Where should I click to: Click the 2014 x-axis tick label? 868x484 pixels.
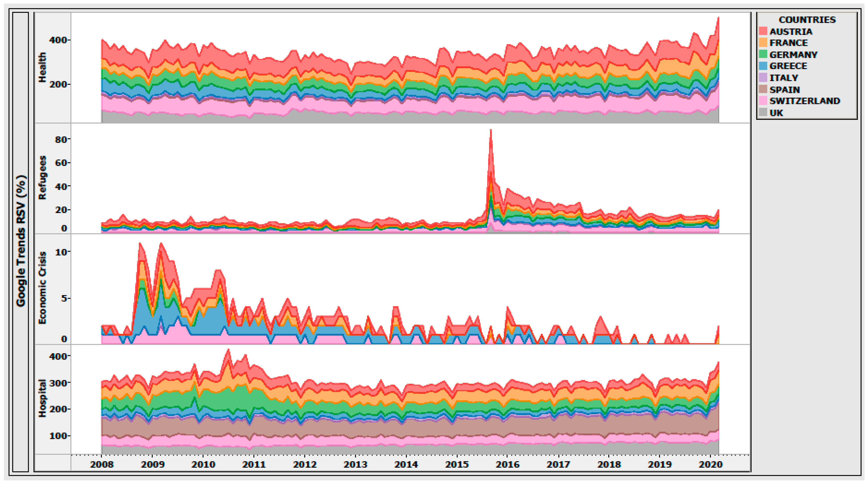[406, 464]
